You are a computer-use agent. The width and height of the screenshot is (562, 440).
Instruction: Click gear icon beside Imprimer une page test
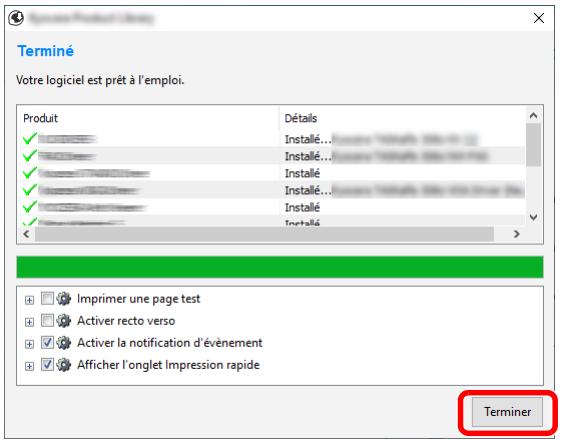click(64, 298)
